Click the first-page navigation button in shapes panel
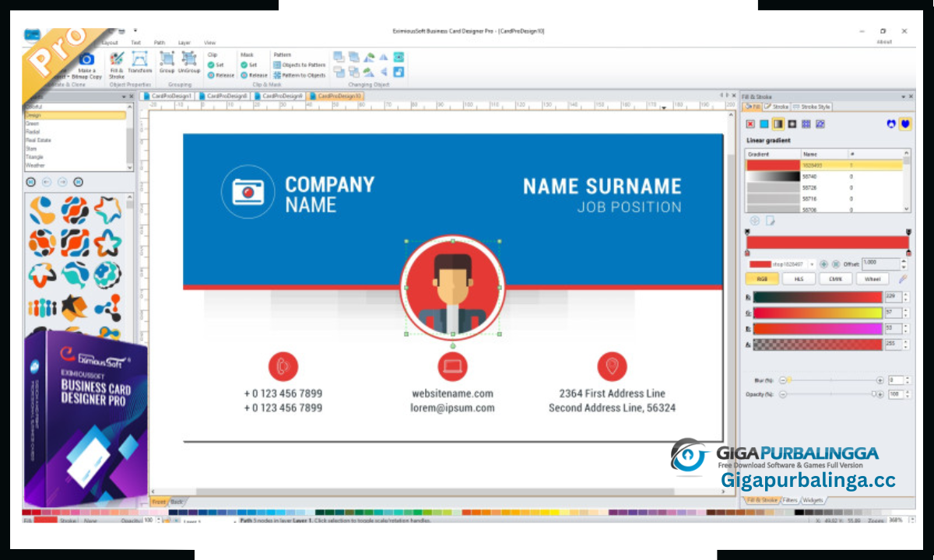This screenshot has height=560, width=934. tap(31, 182)
